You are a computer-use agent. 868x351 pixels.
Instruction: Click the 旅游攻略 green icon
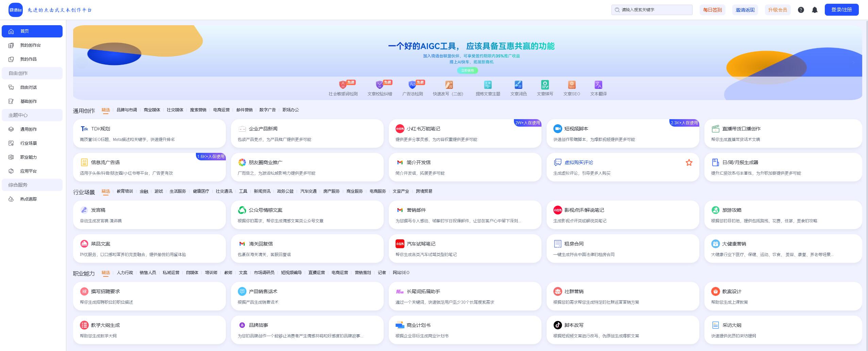(x=715, y=210)
